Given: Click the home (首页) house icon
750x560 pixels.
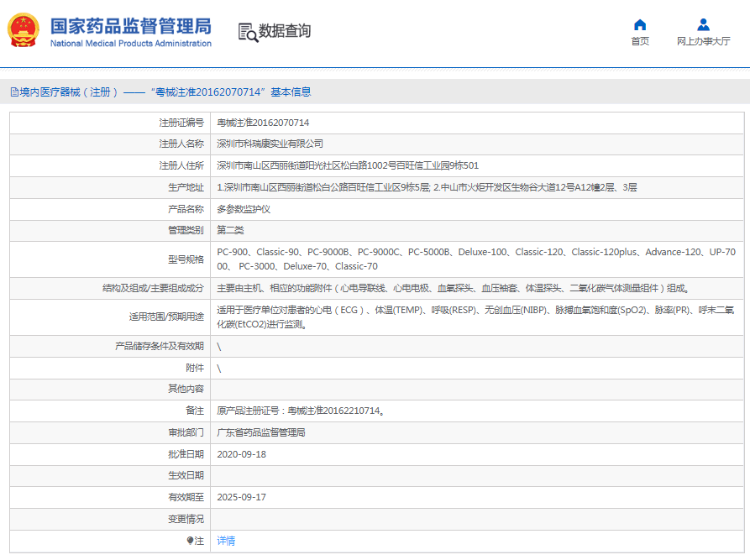Looking at the screenshot, I should coord(639,25).
